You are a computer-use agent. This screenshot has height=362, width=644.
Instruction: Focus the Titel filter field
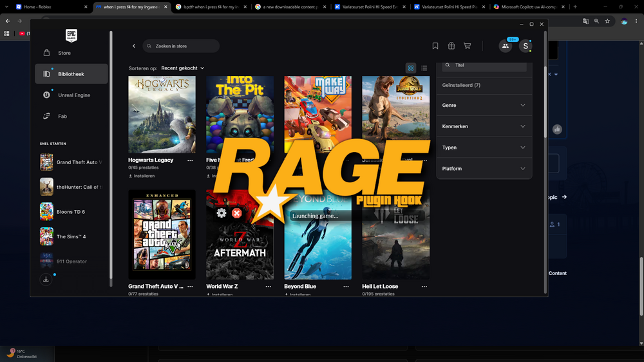click(484, 66)
